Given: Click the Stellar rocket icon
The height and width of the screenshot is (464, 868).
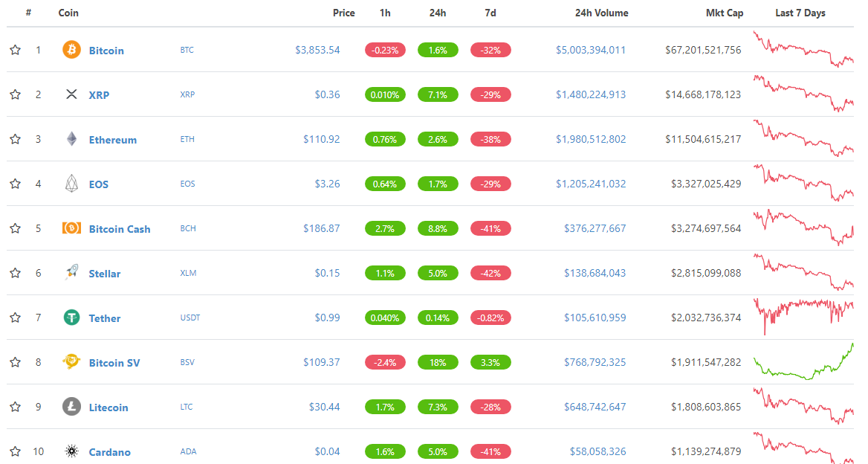Looking at the screenshot, I should click(71, 272).
